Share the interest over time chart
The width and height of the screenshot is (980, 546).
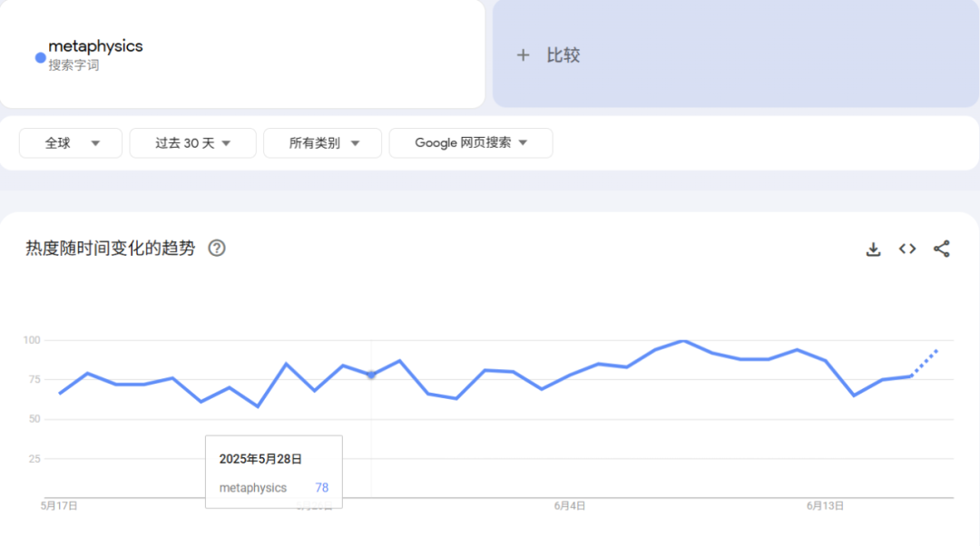[x=941, y=249]
